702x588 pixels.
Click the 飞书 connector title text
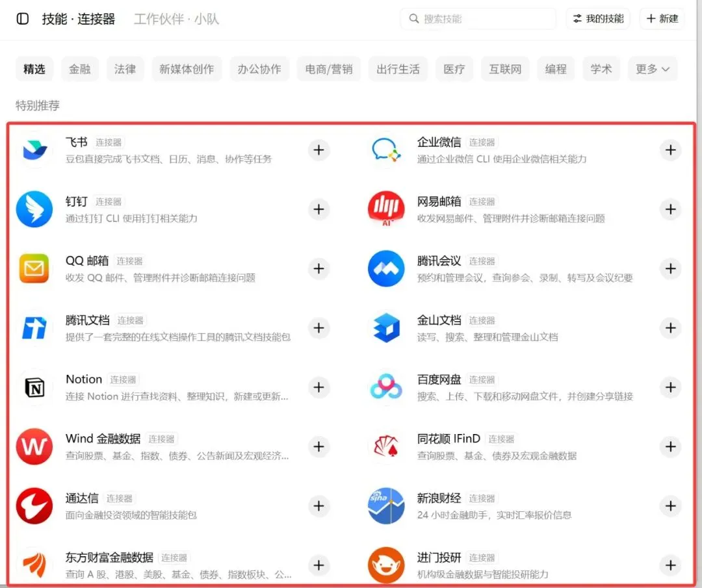[x=77, y=142]
